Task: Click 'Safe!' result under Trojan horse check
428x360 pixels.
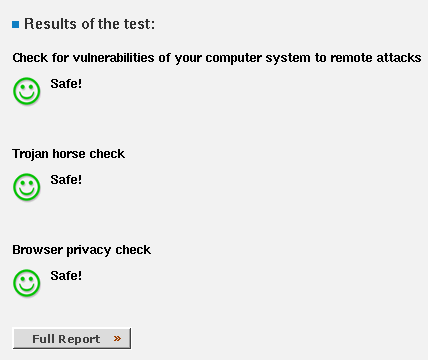Action: pos(66,180)
